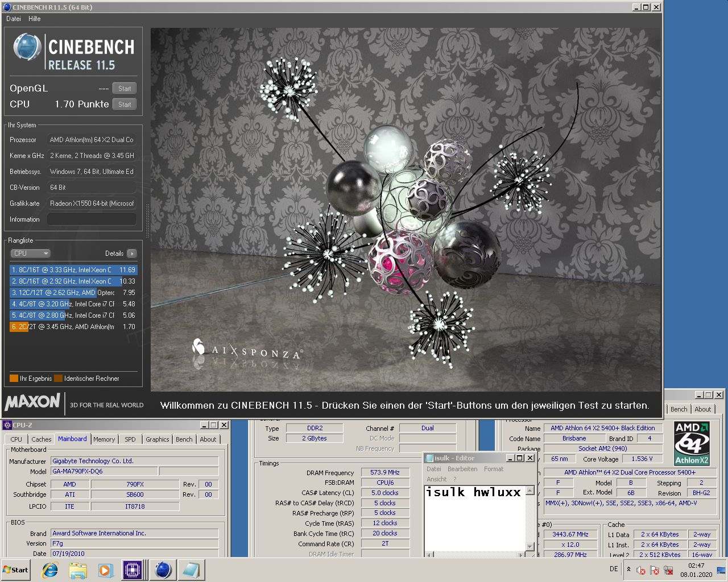Click the AMD 64 Athlon X2 logo
This screenshot has width=728, height=582.
tap(692, 443)
